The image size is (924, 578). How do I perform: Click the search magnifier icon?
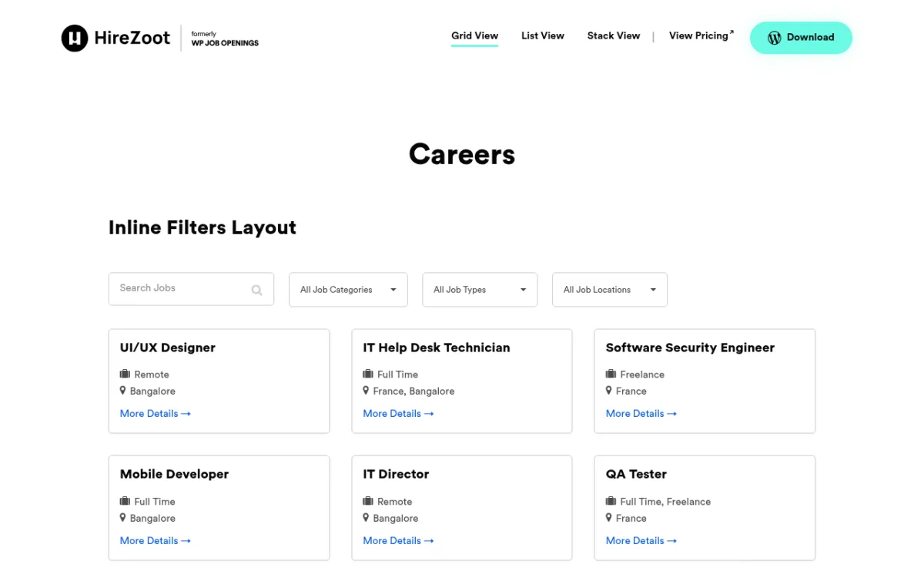click(257, 290)
